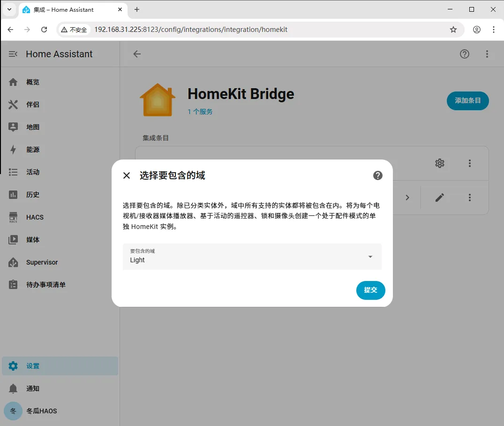Open 待办事项清单 to-do lists
The image size is (504, 426).
pyautogui.click(x=60, y=285)
